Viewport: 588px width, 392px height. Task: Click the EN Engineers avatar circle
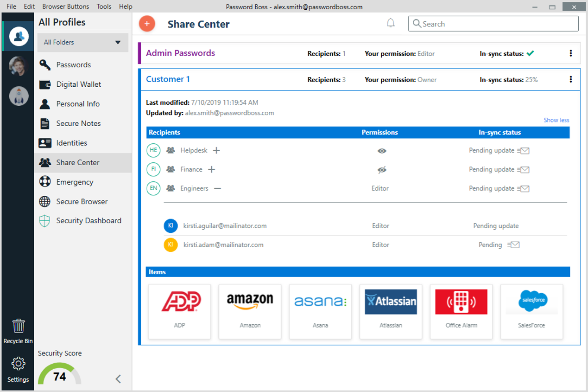point(153,188)
